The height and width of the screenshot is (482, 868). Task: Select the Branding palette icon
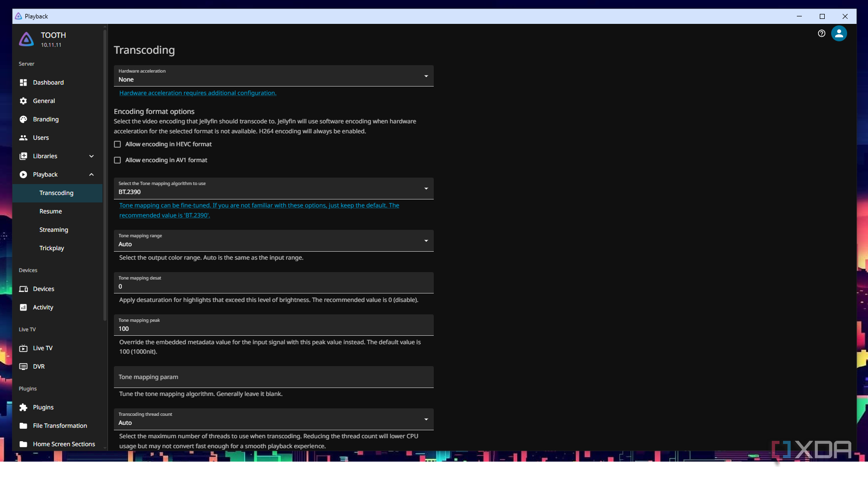(x=23, y=119)
